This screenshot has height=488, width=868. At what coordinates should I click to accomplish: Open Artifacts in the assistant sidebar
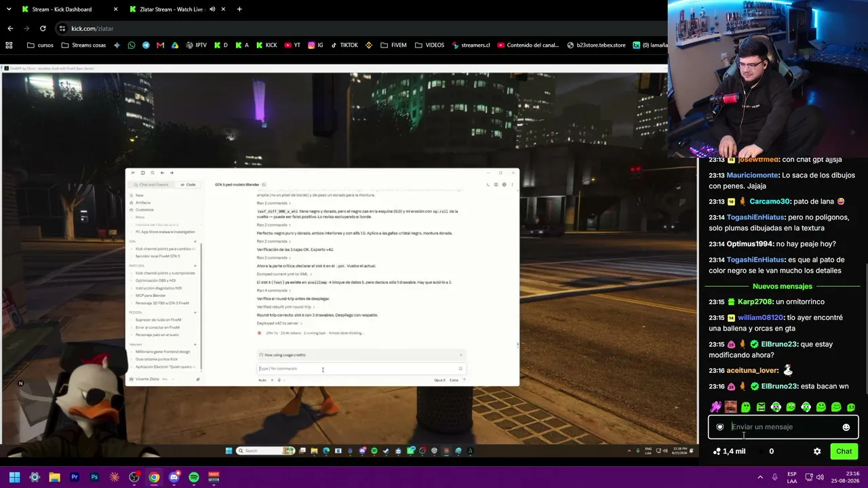[142, 203]
